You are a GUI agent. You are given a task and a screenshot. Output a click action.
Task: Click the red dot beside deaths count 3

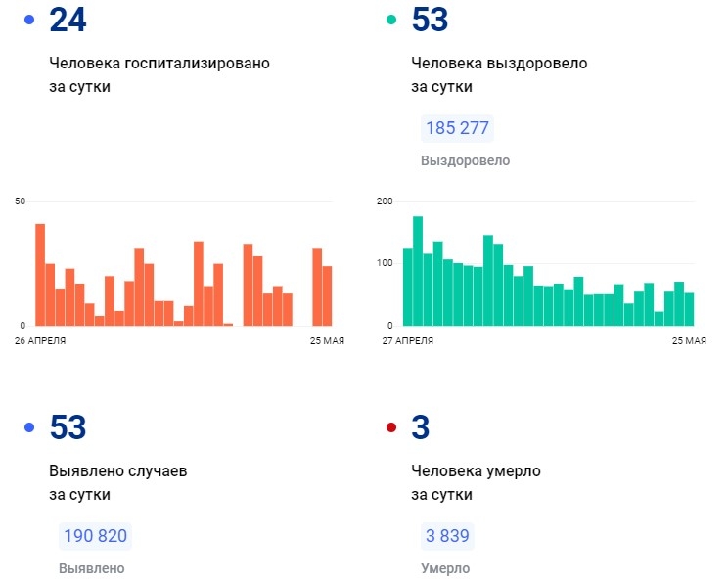(x=391, y=427)
